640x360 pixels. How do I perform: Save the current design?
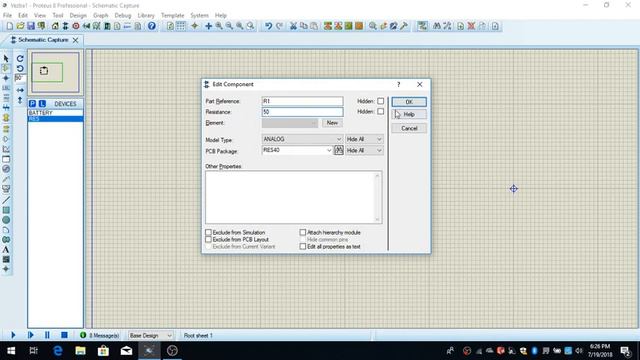[31, 26]
